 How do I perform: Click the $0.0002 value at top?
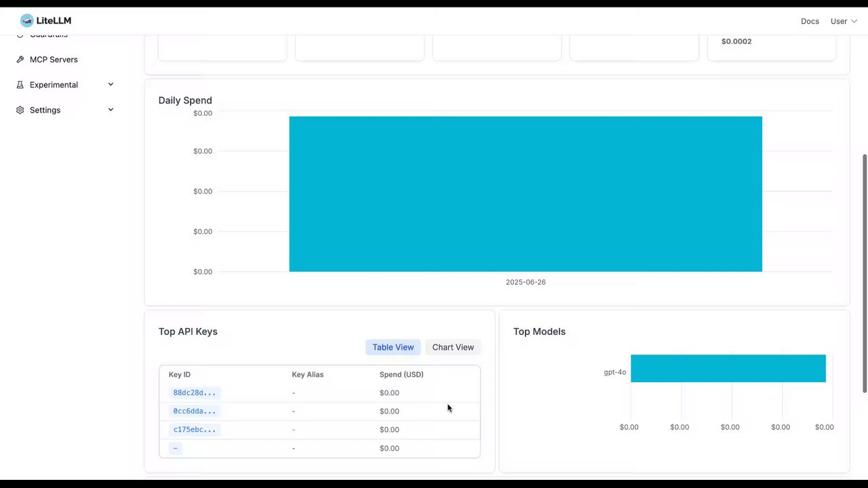pyautogui.click(x=736, y=41)
